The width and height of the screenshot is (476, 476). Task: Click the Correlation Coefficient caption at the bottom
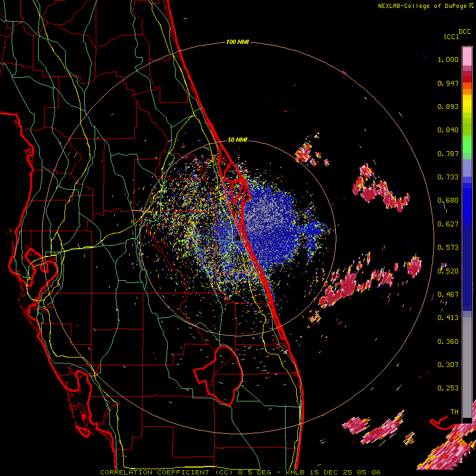[240, 472]
